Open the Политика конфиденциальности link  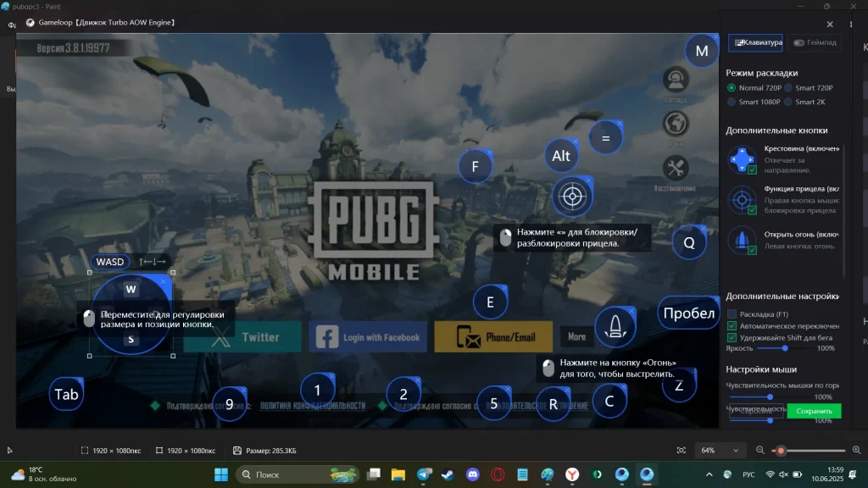tap(313, 406)
